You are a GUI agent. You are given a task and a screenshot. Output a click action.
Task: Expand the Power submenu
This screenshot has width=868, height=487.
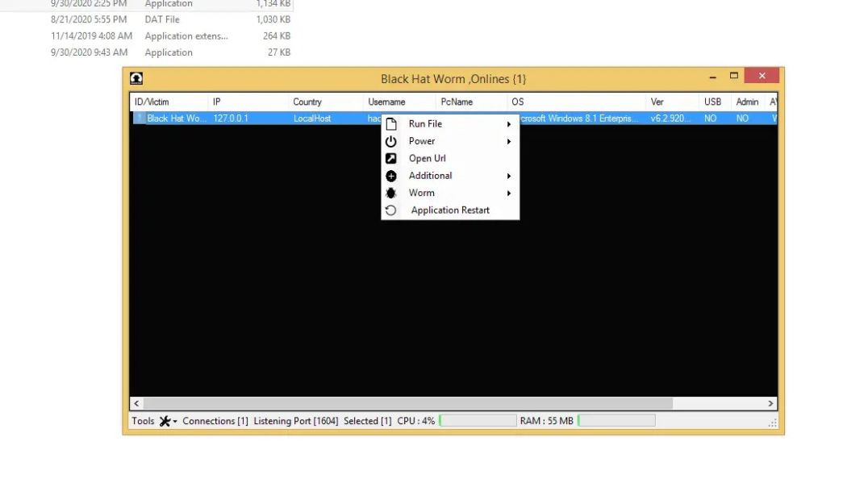pos(508,141)
